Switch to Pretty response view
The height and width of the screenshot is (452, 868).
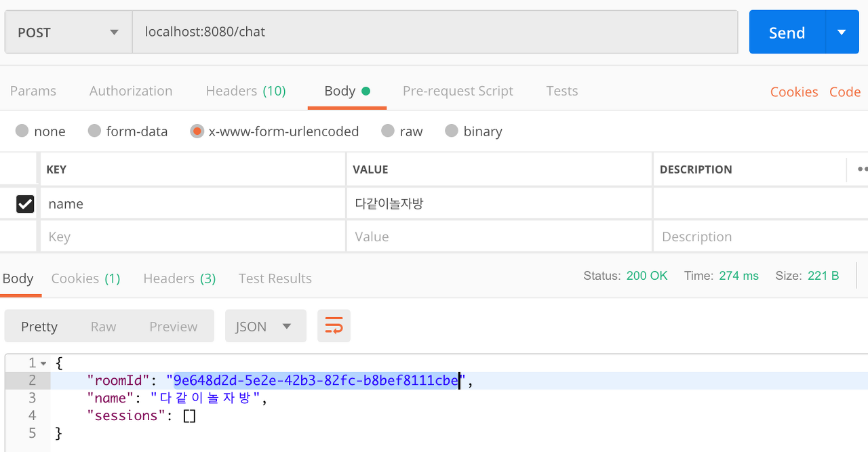(x=39, y=326)
